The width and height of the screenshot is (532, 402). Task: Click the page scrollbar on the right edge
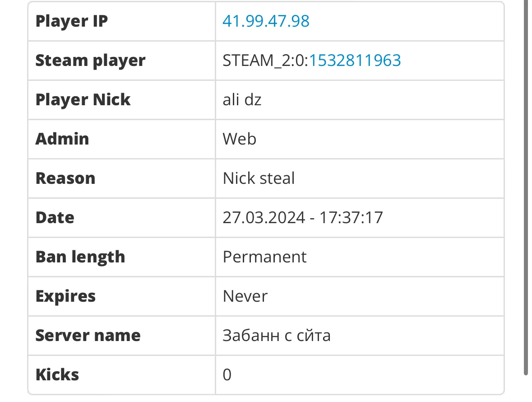click(526, 187)
